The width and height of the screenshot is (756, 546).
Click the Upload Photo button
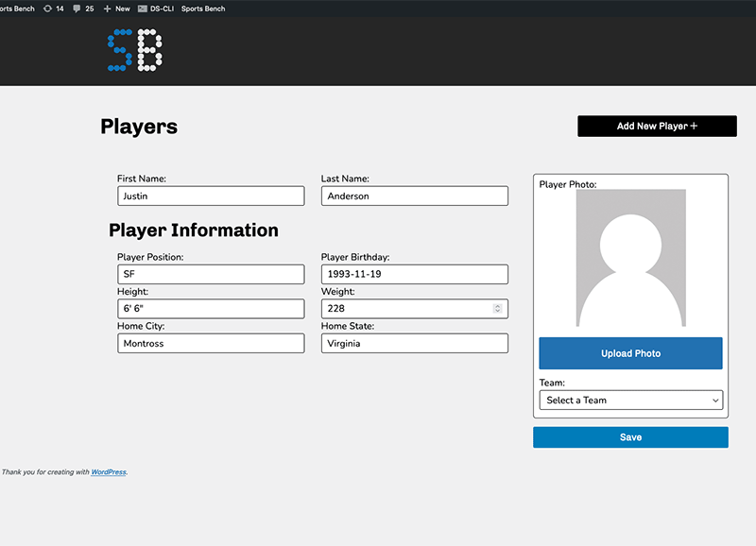[x=630, y=353]
